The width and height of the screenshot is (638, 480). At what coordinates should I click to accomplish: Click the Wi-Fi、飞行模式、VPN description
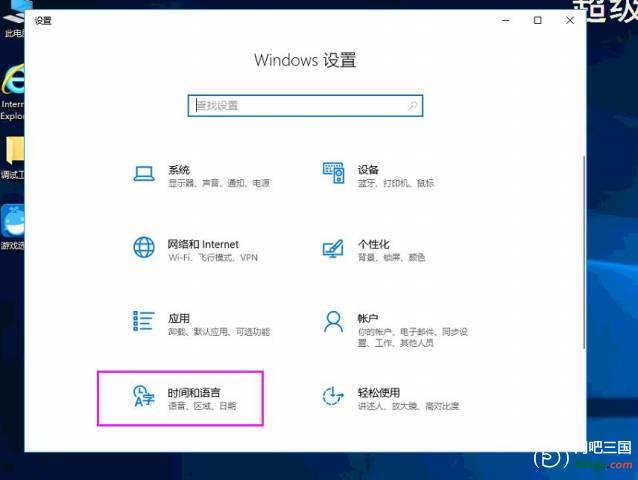[213, 257]
